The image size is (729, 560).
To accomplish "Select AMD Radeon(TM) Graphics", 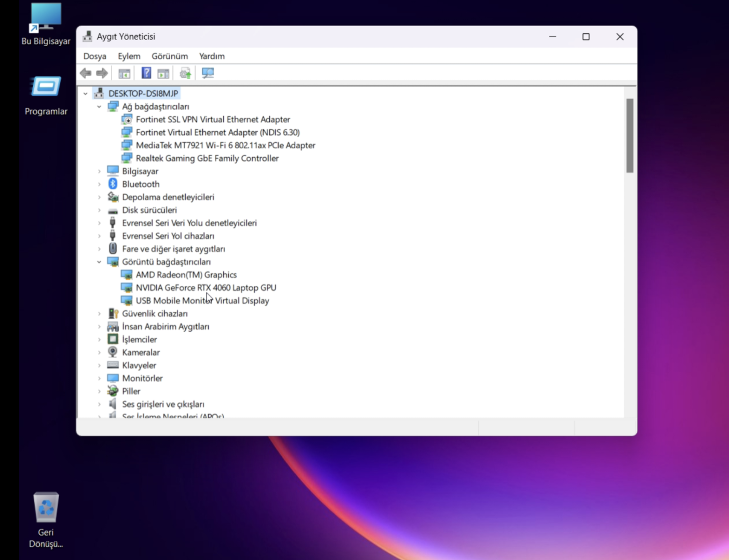I will tap(186, 275).
